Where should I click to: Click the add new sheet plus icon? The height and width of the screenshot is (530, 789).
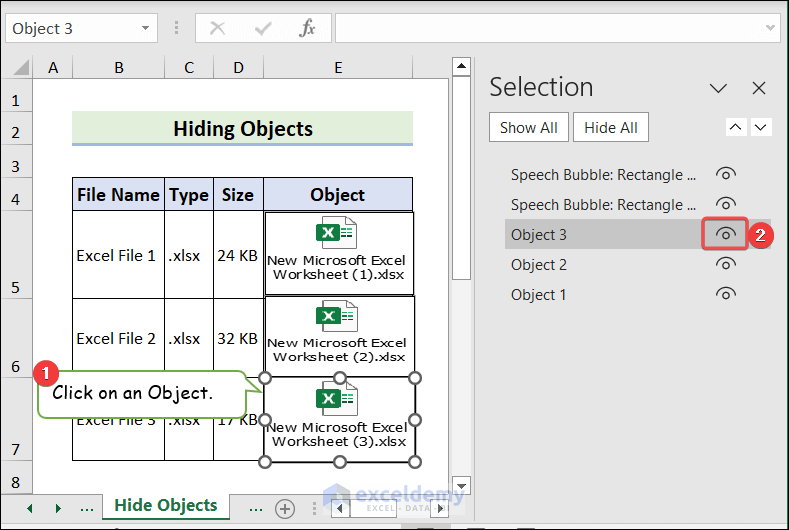point(285,508)
